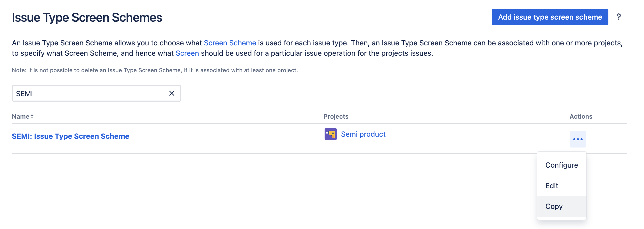This screenshot has width=644, height=229.
Task: Click the Semi product project avatar
Action: click(331, 134)
